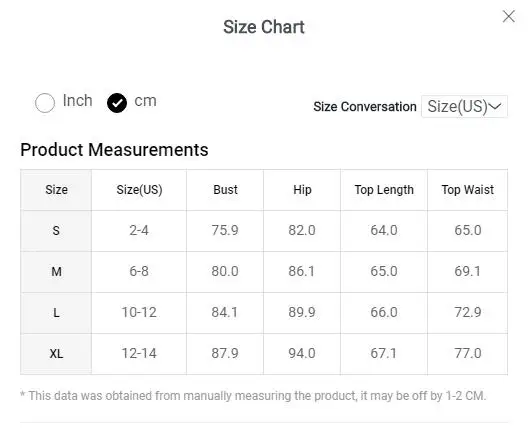Select the S size row label
This screenshot has height=431, width=529.
pyautogui.click(x=56, y=231)
